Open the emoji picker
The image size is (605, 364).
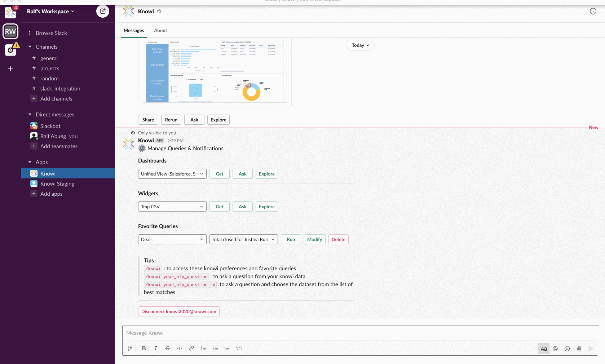(567, 349)
